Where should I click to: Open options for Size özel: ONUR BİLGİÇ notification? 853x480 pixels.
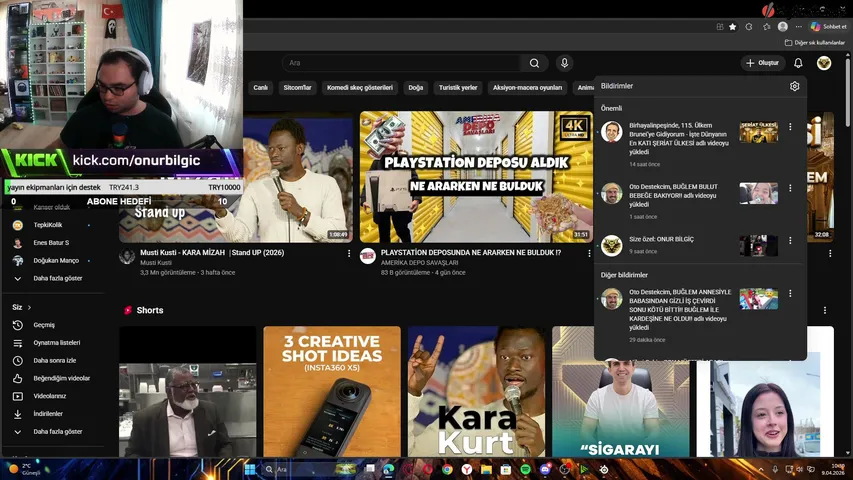point(790,240)
